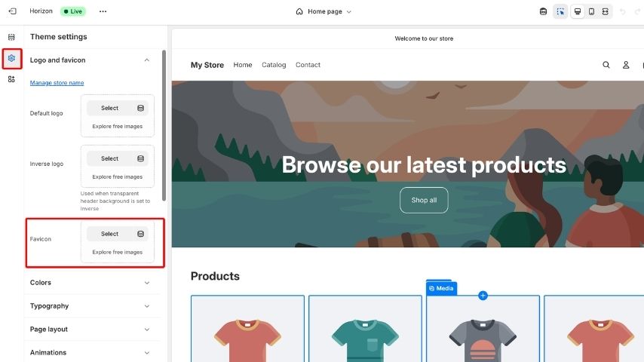The width and height of the screenshot is (644, 362).
Task: Click the Contact menu item in store header
Action: tap(308, 65)
